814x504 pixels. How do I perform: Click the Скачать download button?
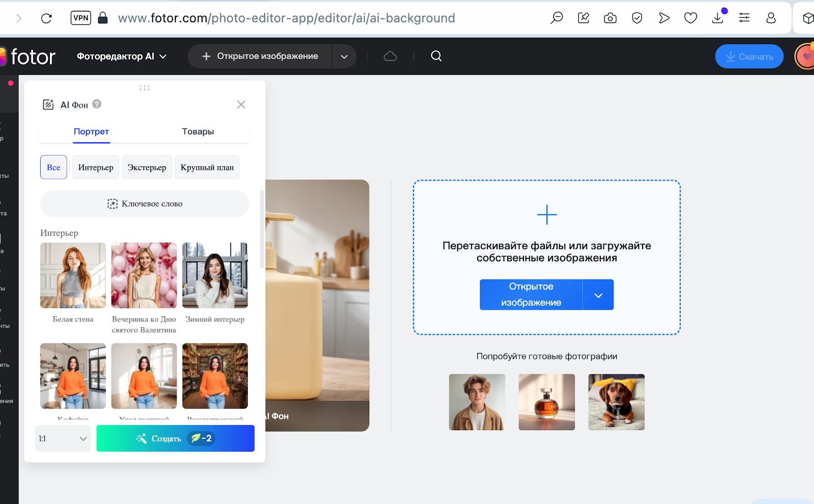pos(749,56)
